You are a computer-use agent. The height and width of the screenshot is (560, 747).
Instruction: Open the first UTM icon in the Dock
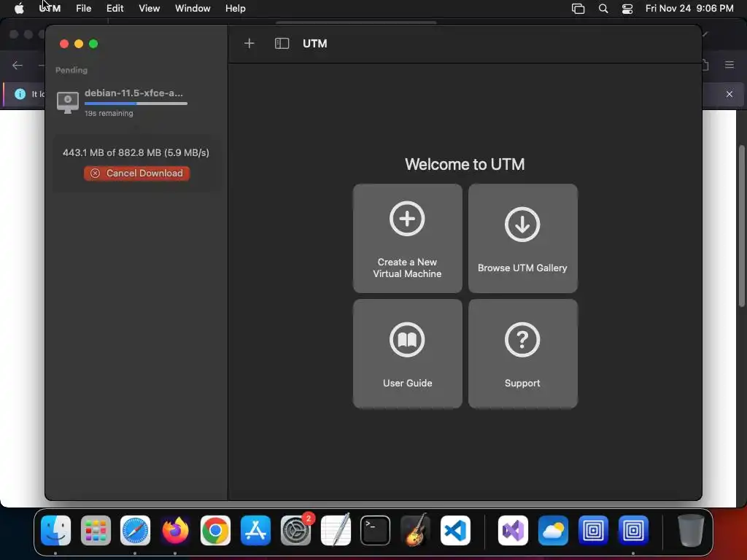click(593, 531)
